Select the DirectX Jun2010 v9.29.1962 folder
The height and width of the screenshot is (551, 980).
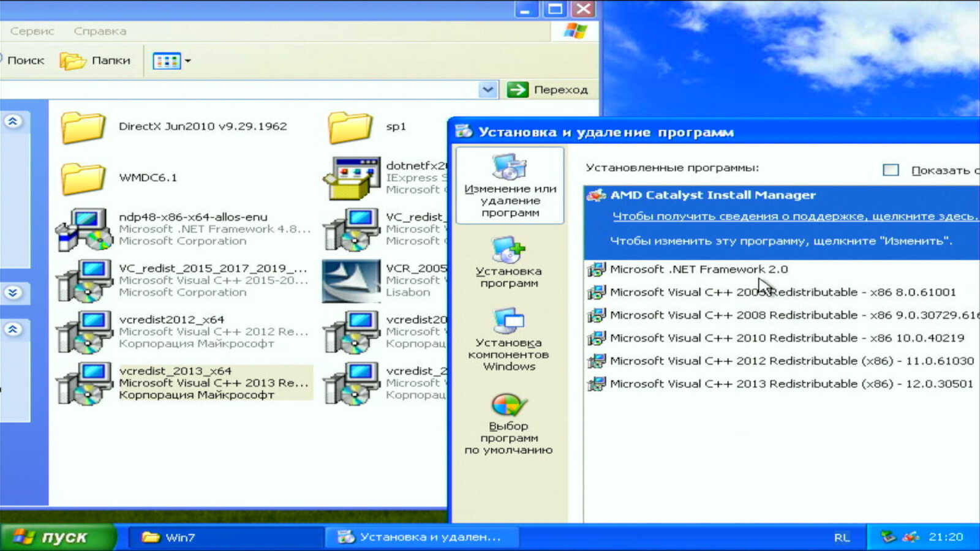174,127
